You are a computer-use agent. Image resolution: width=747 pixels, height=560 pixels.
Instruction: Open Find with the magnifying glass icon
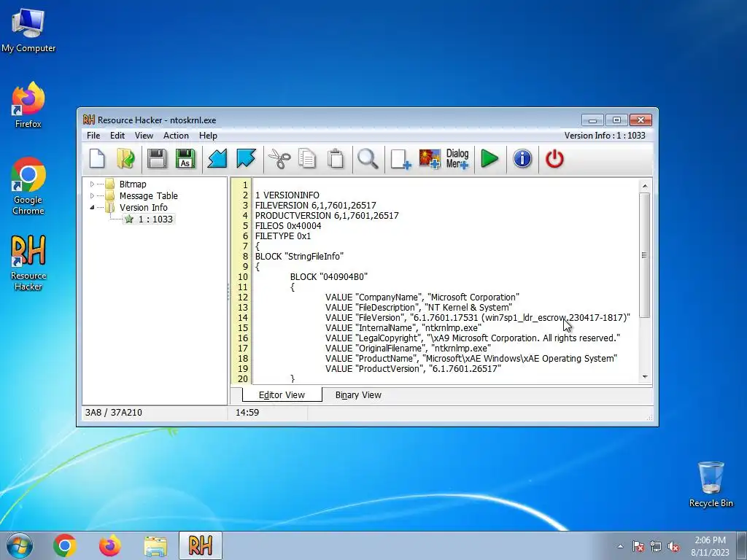[x=368, y=158]
